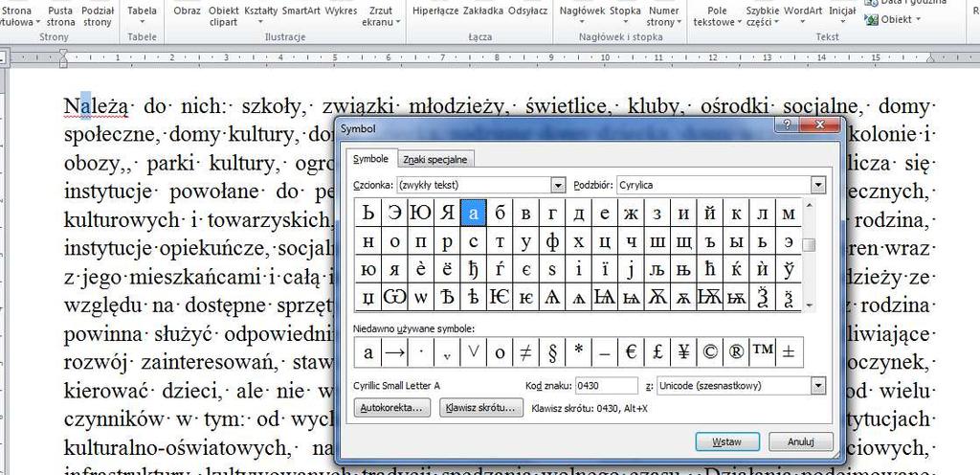Insert a Podział strony page break
Screen dimensions: 980x475
98,17
